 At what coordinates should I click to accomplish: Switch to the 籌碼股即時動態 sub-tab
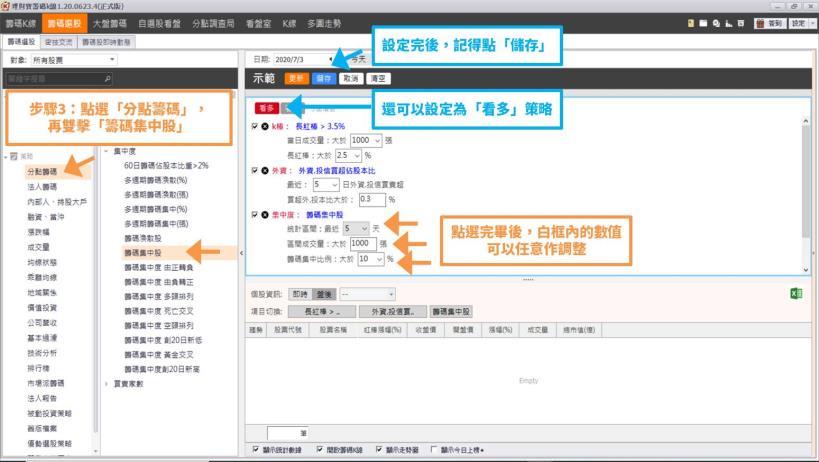[x=107, y=42]
